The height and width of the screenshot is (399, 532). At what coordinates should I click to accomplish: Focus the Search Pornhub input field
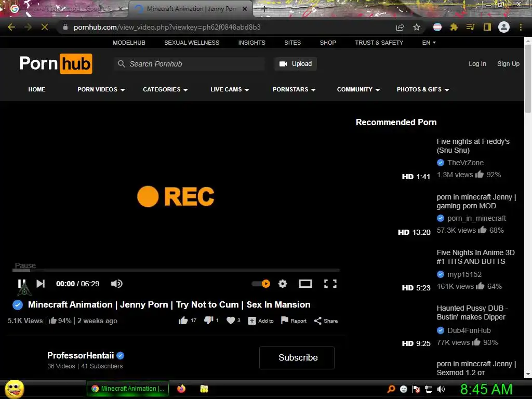(189, 64)
